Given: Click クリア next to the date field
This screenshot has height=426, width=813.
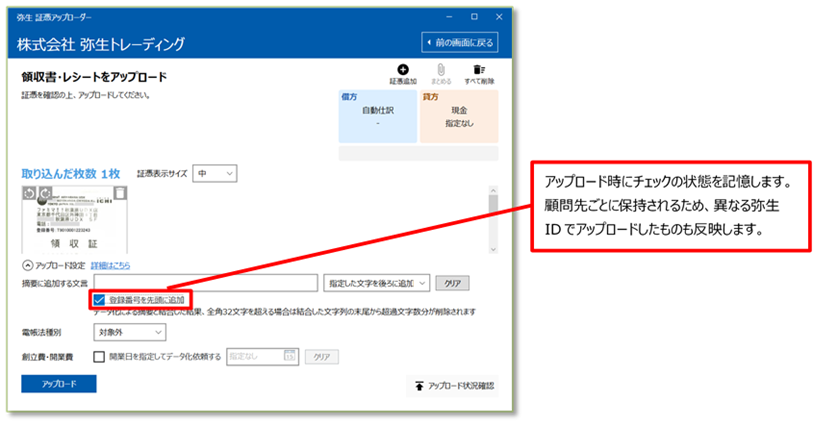Looking at the screenshot, I should 321,357.
